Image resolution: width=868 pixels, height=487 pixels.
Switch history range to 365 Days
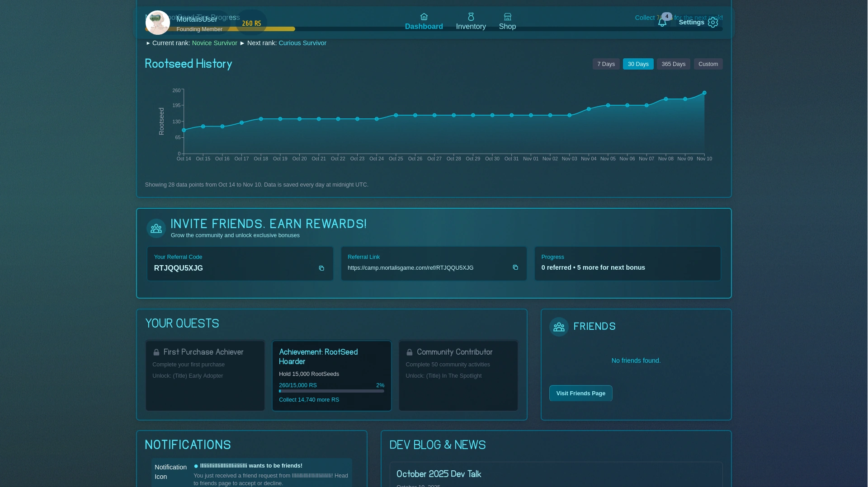(673, 64)
